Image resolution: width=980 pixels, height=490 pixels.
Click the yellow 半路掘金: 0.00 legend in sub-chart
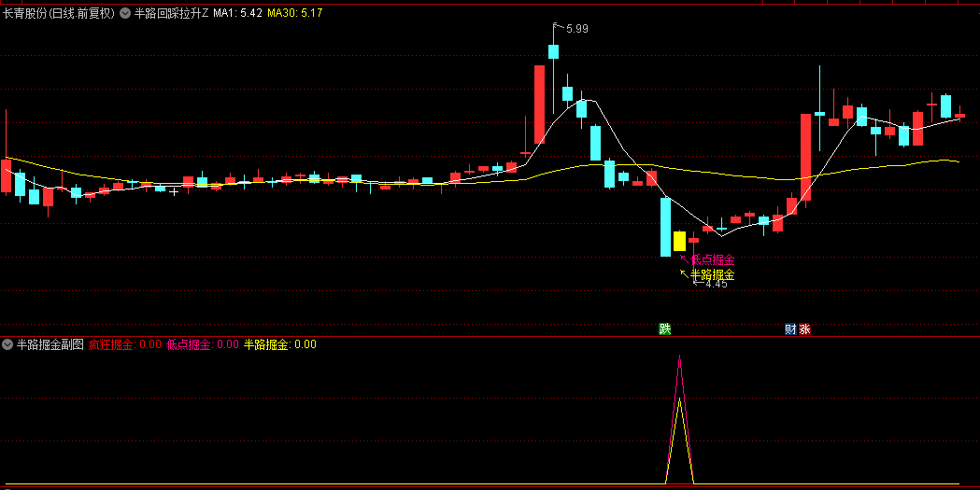pos(279,344)
